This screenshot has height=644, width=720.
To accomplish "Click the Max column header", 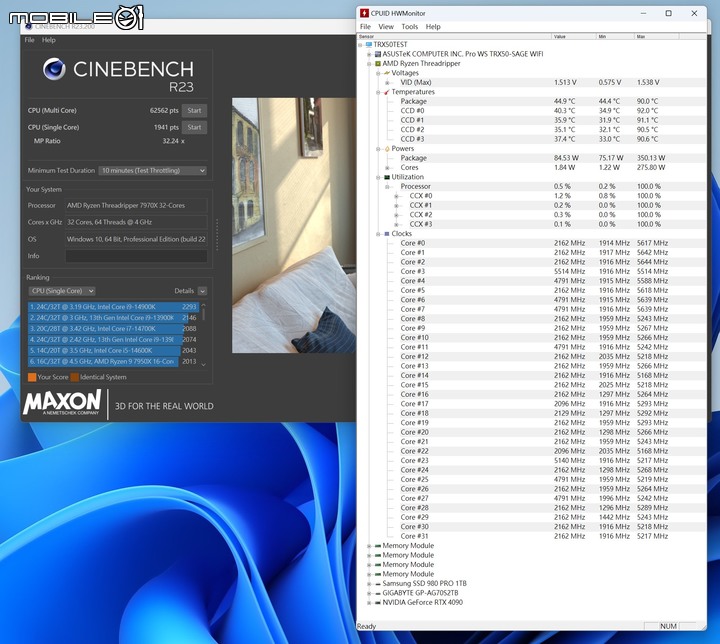I will 656,36.
